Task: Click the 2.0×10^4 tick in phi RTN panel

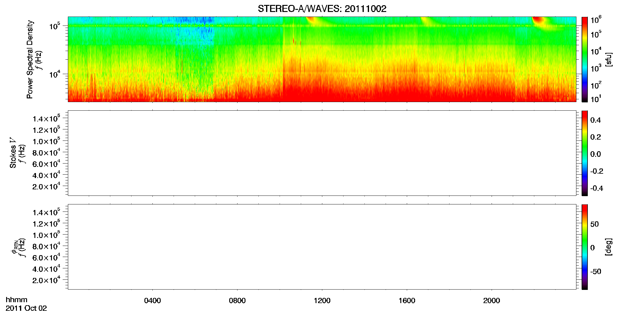Action: (46, 280)
